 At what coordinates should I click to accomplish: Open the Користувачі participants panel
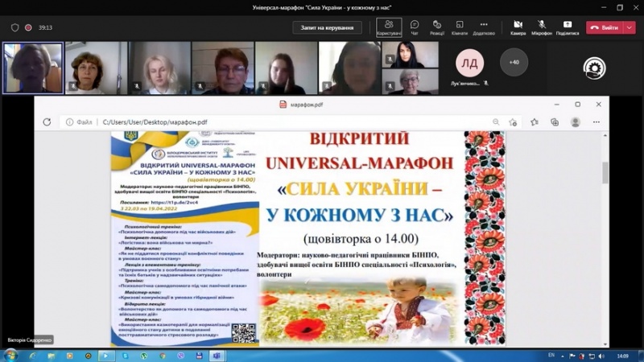click(x=389, y=27)
